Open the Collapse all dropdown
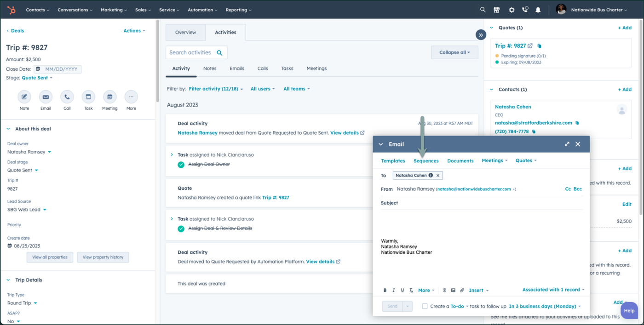 (x=454, y=52)
